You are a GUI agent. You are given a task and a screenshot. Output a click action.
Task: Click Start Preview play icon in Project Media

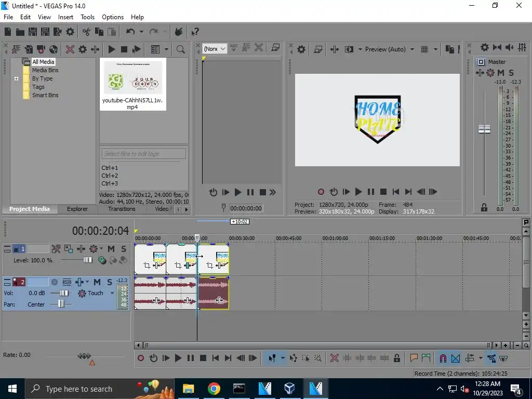[x=111, y=49]
